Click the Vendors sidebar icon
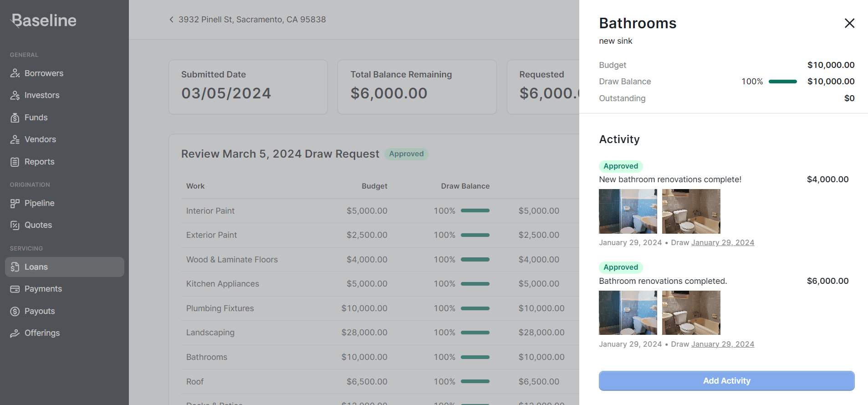868x405 pixels. (15, 139)
